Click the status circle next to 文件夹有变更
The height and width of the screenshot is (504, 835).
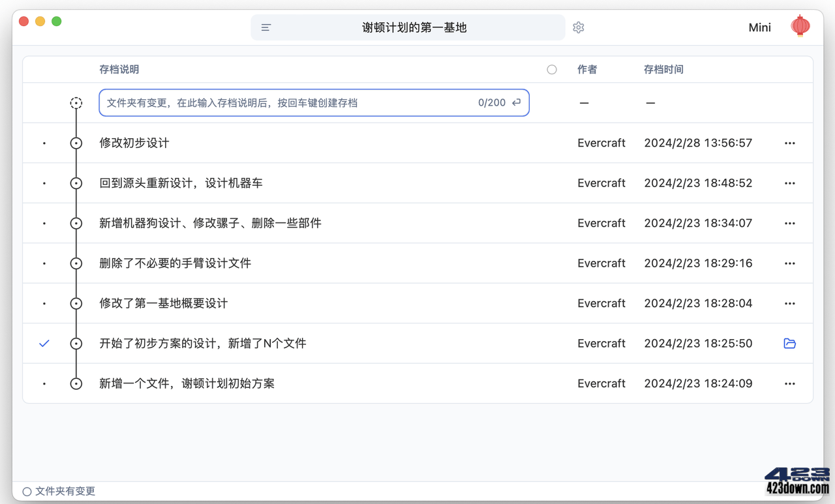click(27, 491)
